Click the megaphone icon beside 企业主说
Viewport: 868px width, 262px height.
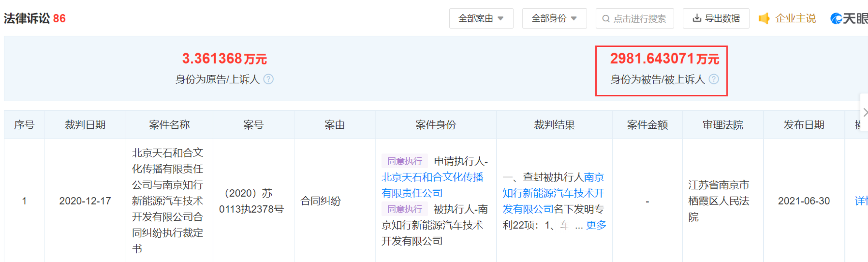tap(764, 18)
